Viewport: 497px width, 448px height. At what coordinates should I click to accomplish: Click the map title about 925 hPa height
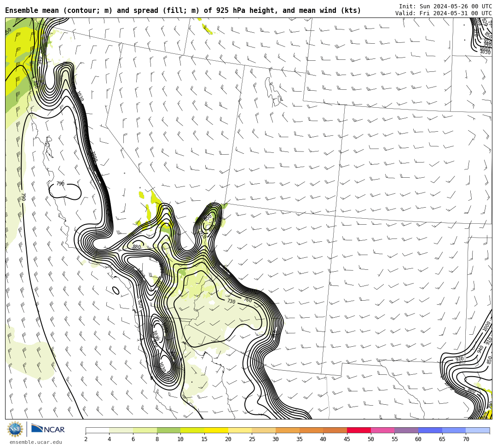coord(183,11)
